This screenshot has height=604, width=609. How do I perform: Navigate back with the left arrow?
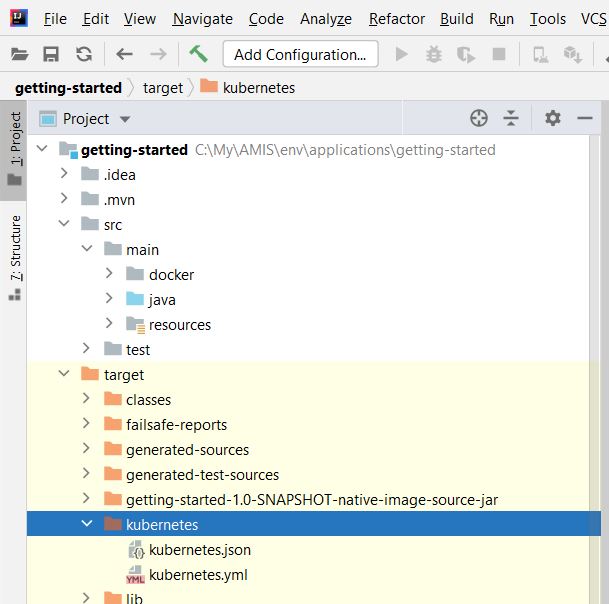coord(124,55)
